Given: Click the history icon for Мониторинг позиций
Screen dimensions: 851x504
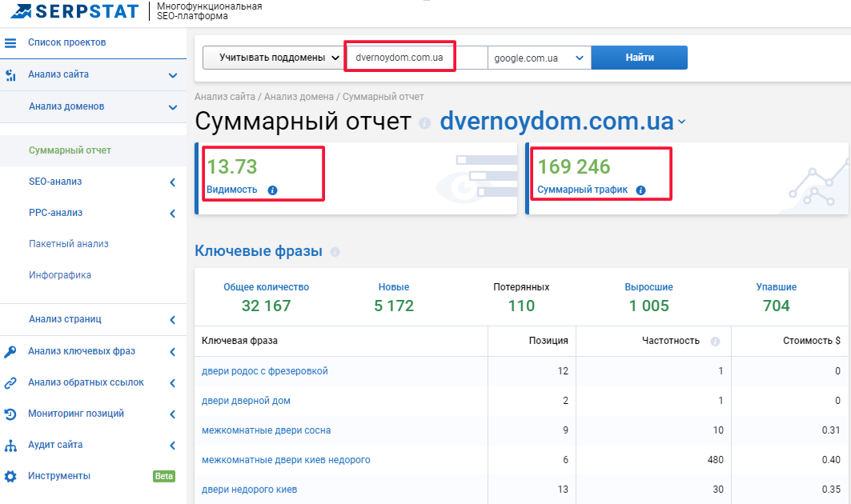Looking at the screenshot, I should [x=10, y=414].
